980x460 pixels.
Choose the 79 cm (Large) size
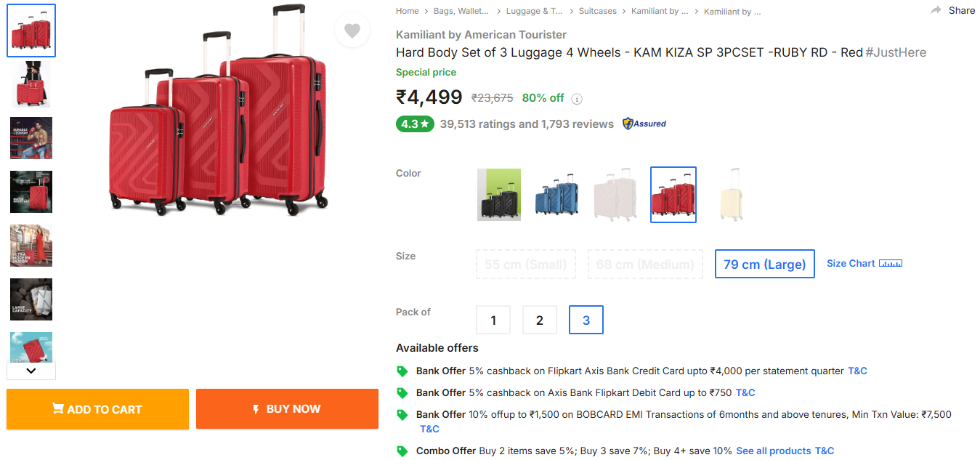point(765,265)
